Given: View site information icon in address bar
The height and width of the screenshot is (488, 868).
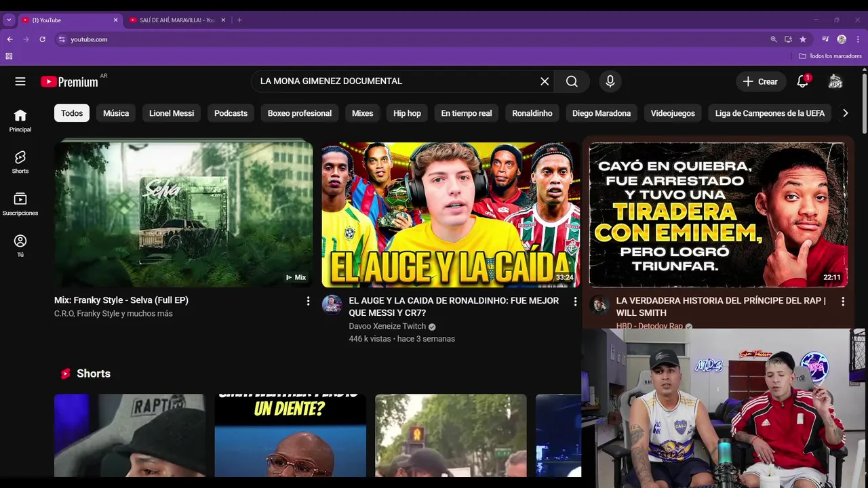Looking at the screenshot, I should (62, 39).
